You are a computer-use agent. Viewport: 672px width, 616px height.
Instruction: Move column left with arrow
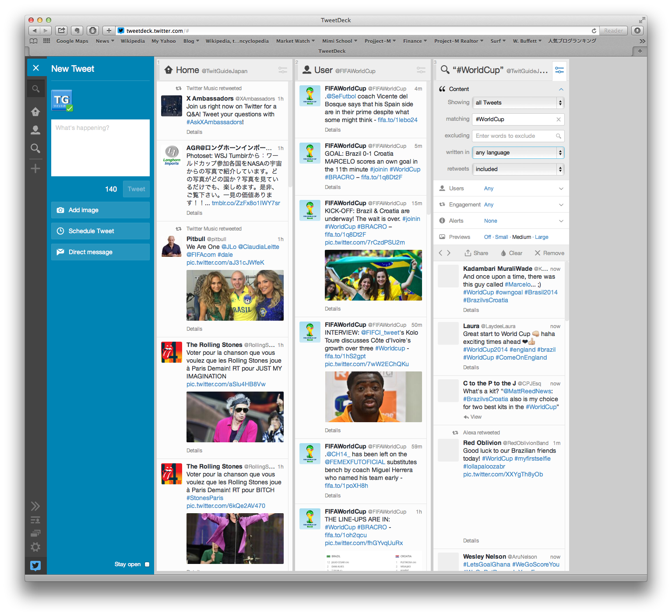[441, 253]
